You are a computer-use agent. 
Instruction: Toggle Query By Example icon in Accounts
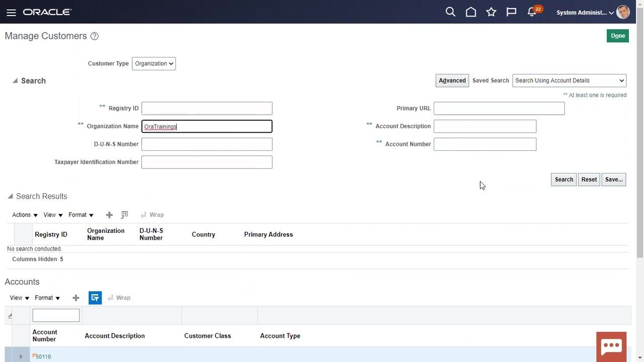click(95, 298)
